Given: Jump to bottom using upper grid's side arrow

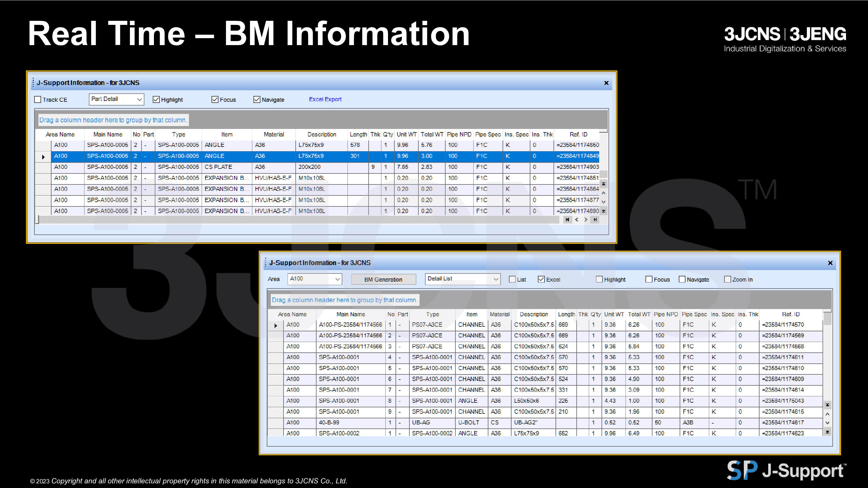Looking at the screenshot, I should (x=604, y=211).
